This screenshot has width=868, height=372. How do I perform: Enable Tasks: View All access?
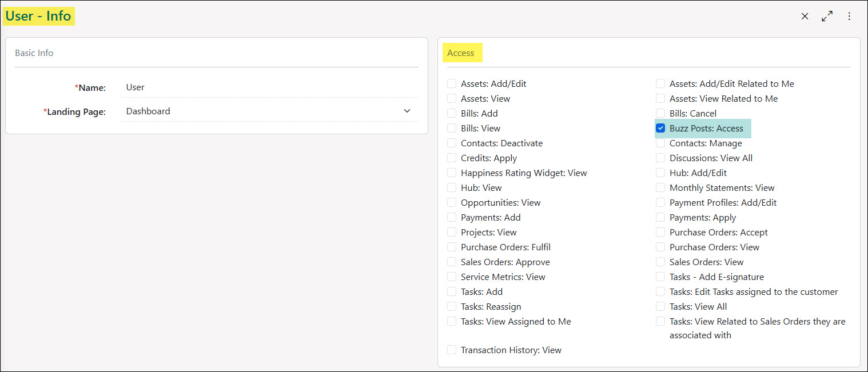point(660,306)
